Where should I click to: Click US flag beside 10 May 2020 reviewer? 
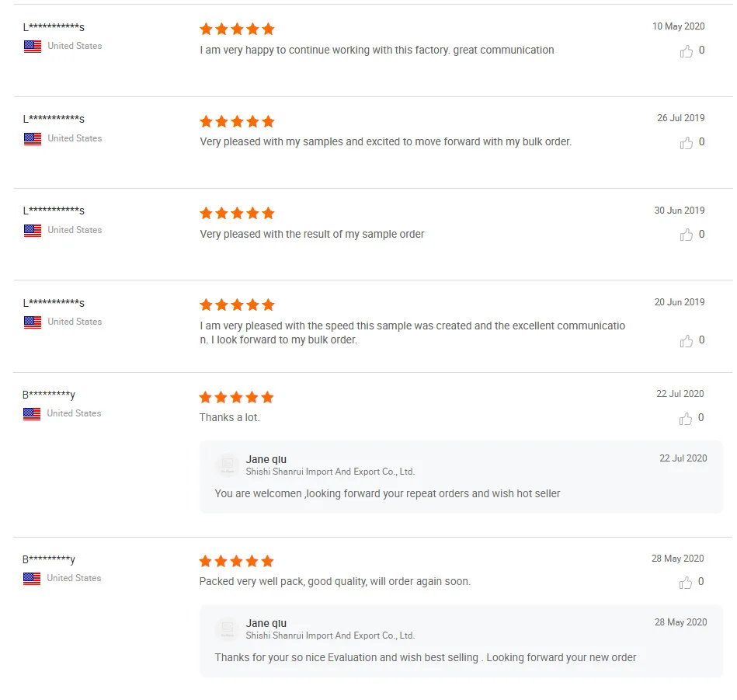pos(33,47)
